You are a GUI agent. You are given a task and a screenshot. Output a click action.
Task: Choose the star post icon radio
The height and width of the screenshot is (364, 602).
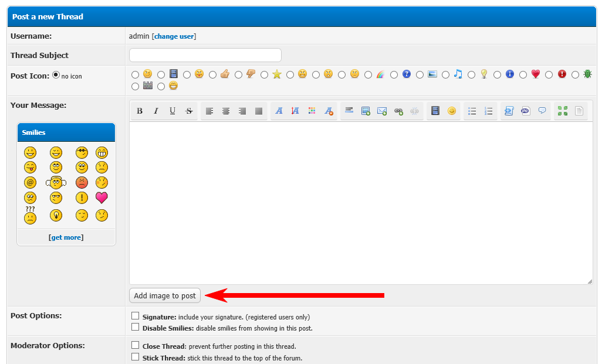[x=265, y=74]
